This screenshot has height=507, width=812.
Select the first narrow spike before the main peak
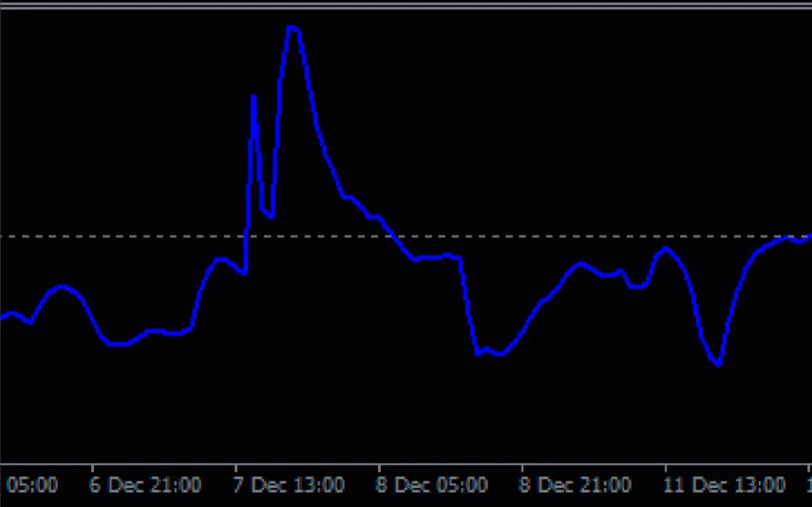(253, 97)
